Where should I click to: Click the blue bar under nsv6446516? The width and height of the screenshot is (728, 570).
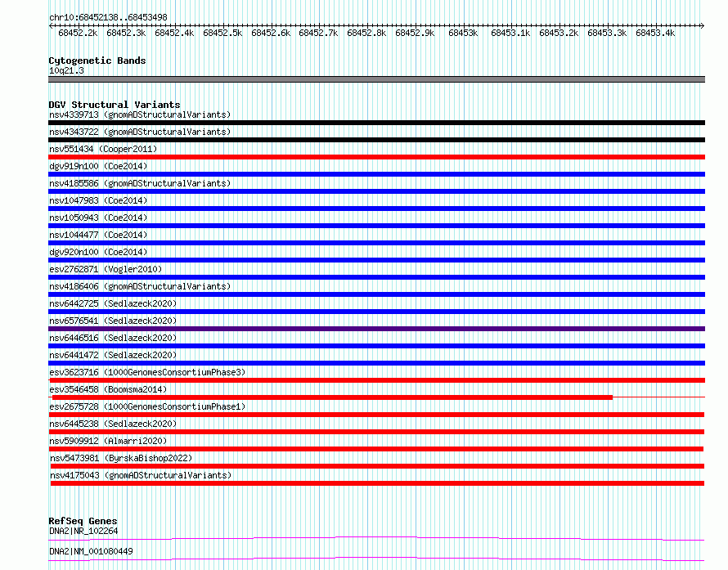[x=376, y=346]
